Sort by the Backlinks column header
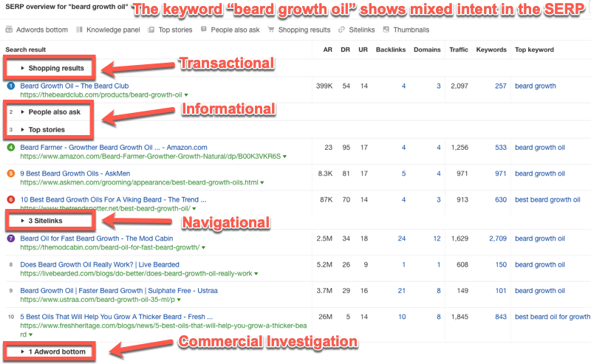591x364 pixels. pos(390,50)
